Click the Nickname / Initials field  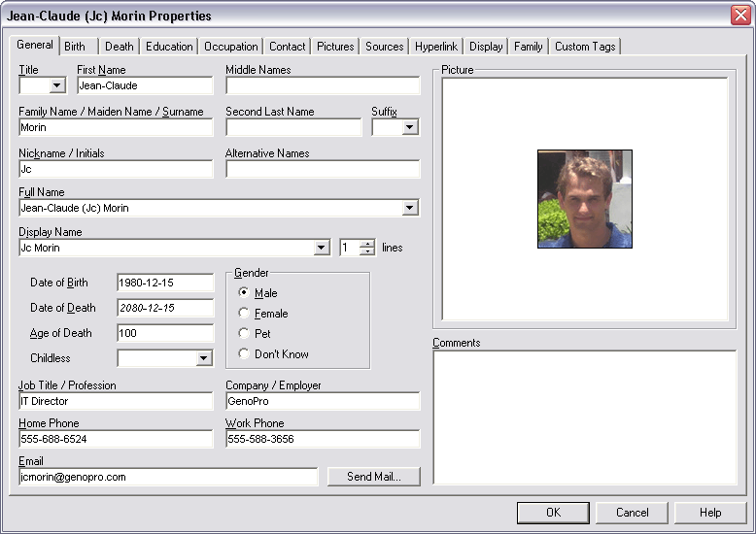pyautogui.click(x=116, y=169)
